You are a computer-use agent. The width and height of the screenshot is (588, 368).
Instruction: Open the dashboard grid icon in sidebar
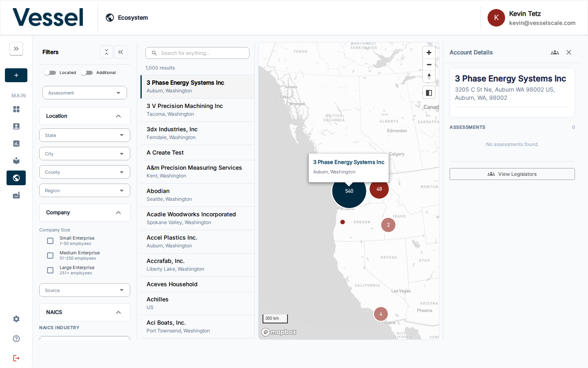16,109
